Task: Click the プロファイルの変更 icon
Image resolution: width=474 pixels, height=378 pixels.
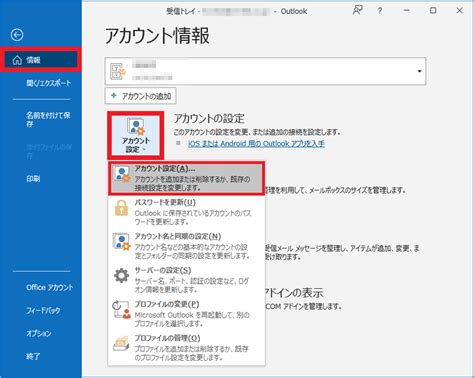Action: tap(121, 310)
